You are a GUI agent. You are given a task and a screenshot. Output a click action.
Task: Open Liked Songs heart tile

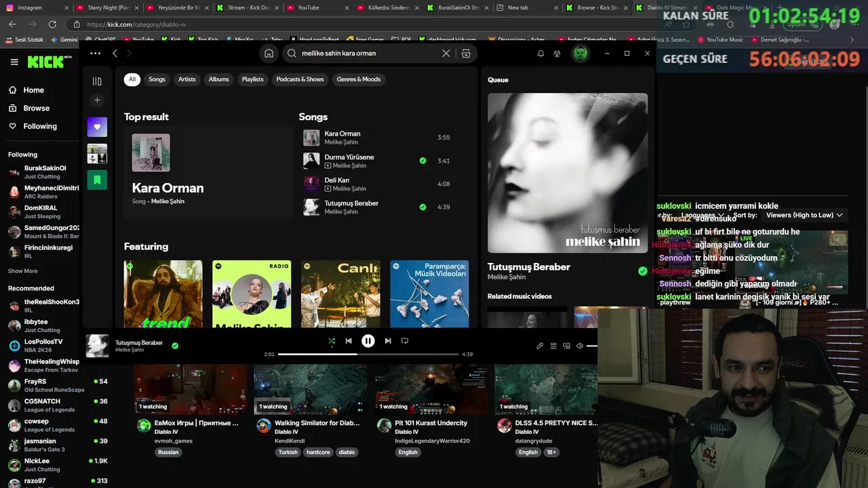tap(97, 127)
